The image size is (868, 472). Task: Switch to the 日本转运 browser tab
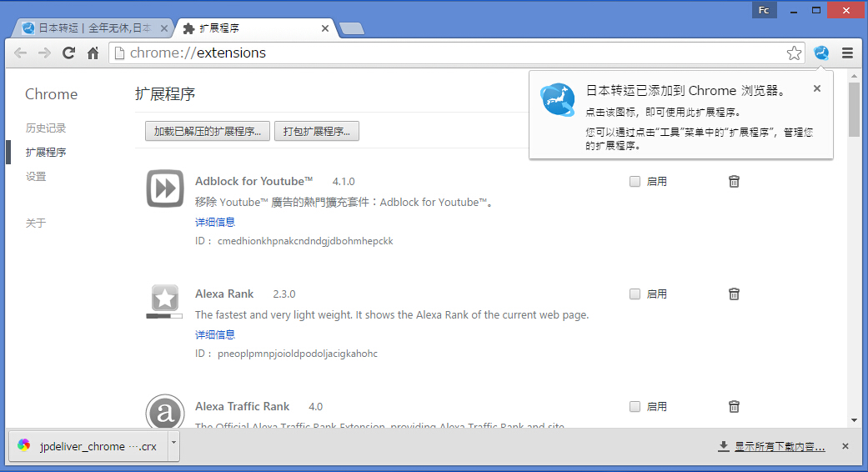point(88,28)
